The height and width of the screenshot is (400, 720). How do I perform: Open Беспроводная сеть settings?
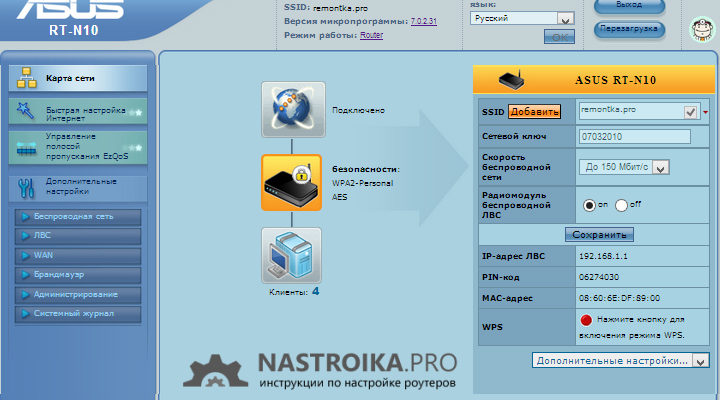78,217
